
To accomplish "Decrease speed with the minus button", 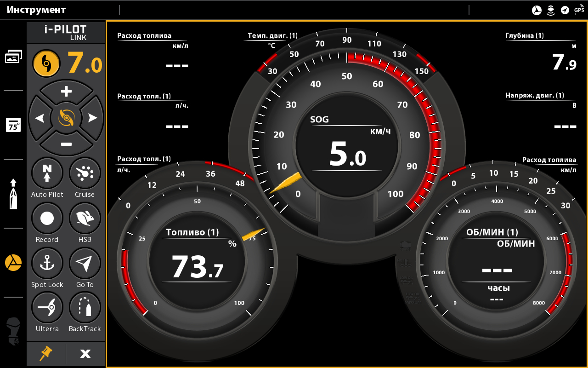I will (66, 144).
